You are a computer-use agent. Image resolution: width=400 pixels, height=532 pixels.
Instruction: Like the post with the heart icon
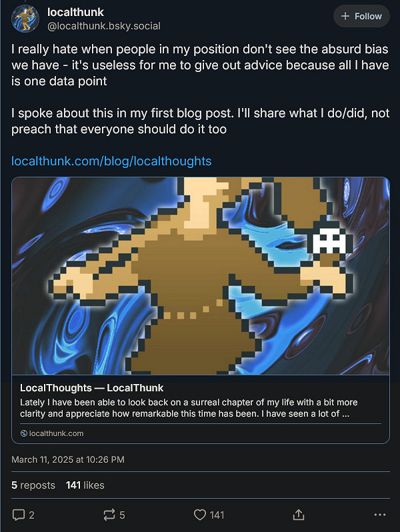[x=199, y=515]
